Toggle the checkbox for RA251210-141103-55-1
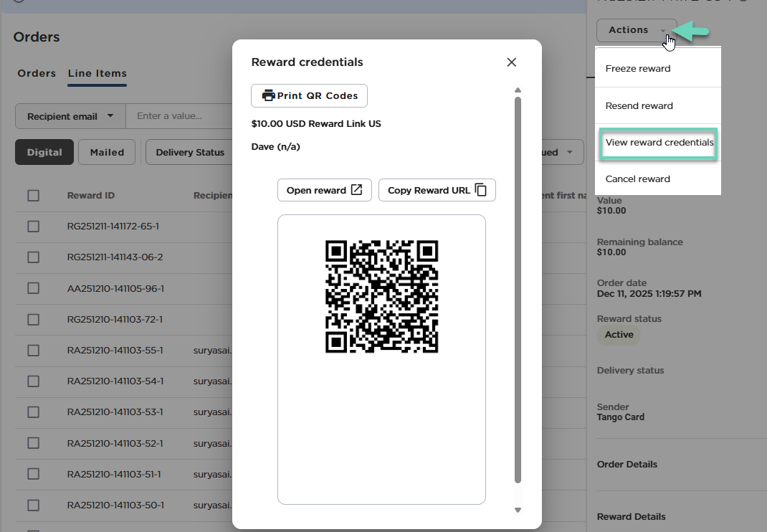Image resolution: width=767 pixels, height=532 pixels. 33,351
